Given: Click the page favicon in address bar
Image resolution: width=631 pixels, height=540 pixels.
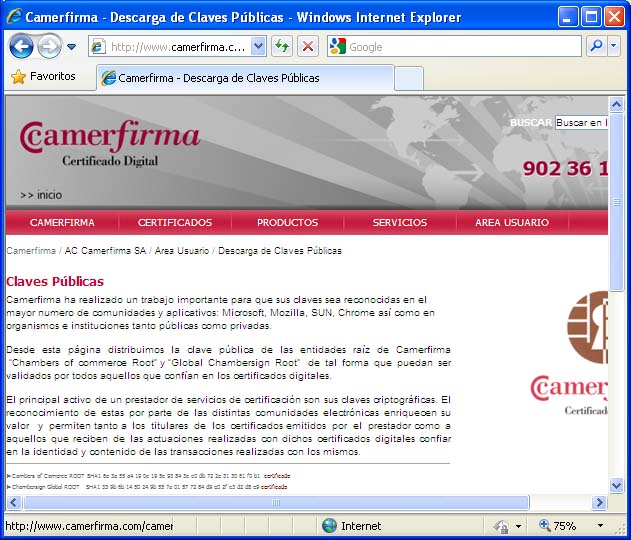Looking at the screenshot, I should (98, 47).
